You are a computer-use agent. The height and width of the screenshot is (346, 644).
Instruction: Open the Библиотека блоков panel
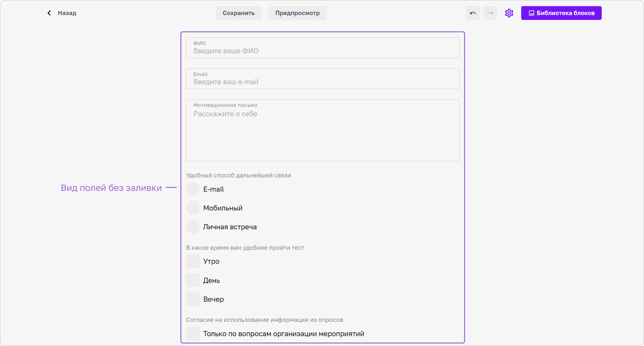561,13
